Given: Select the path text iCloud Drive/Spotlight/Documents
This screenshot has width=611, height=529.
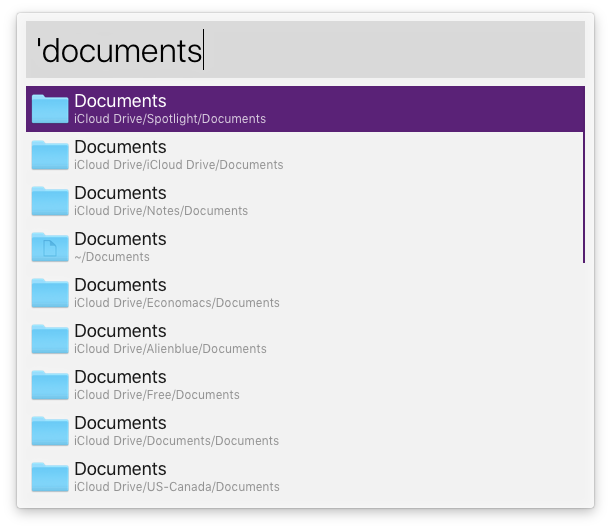Looking at the screenshot, I should click(x=170, y=119).
